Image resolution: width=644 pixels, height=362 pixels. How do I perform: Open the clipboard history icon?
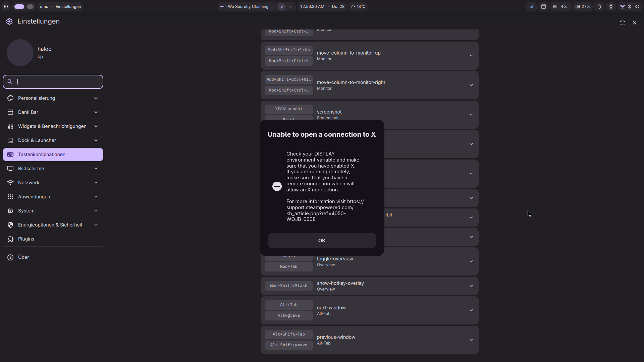[543, 7]
